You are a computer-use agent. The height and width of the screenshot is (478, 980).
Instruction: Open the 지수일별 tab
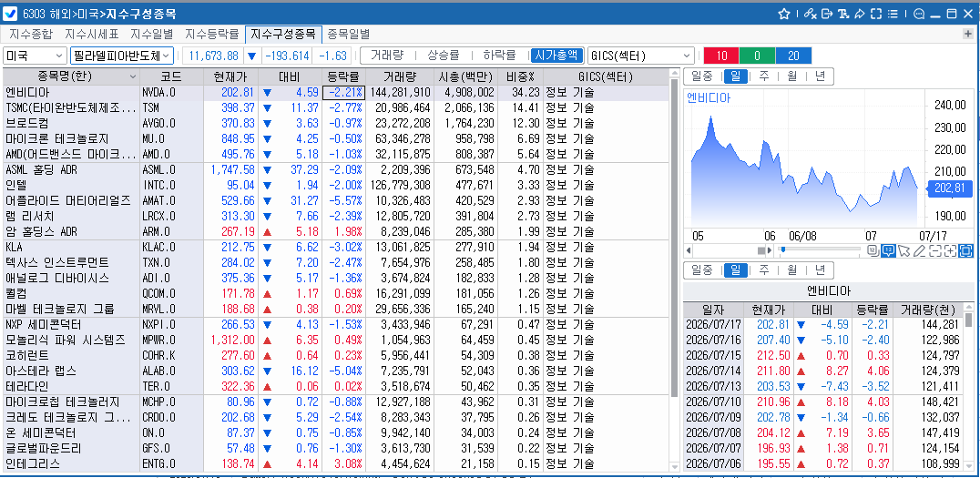point(152,34)
